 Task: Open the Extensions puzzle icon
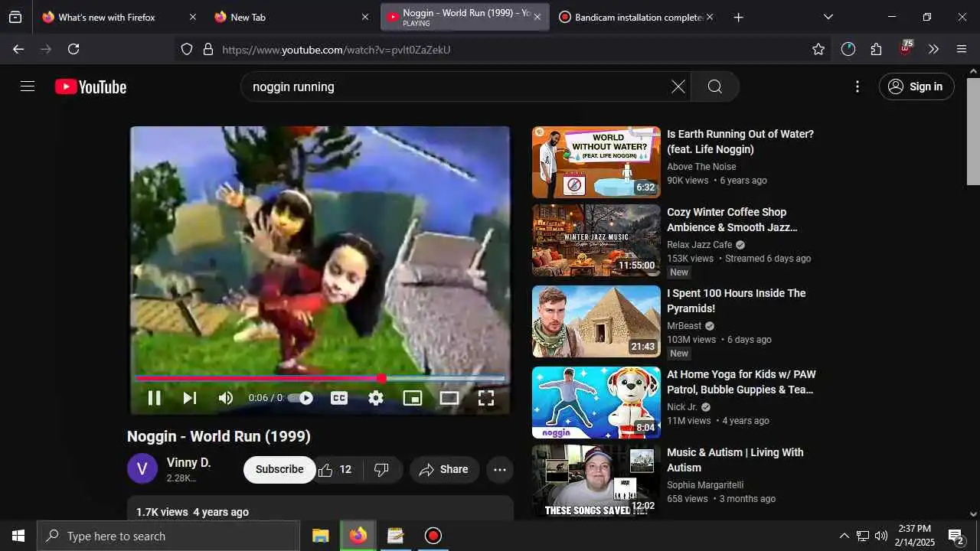coord(877,49)
